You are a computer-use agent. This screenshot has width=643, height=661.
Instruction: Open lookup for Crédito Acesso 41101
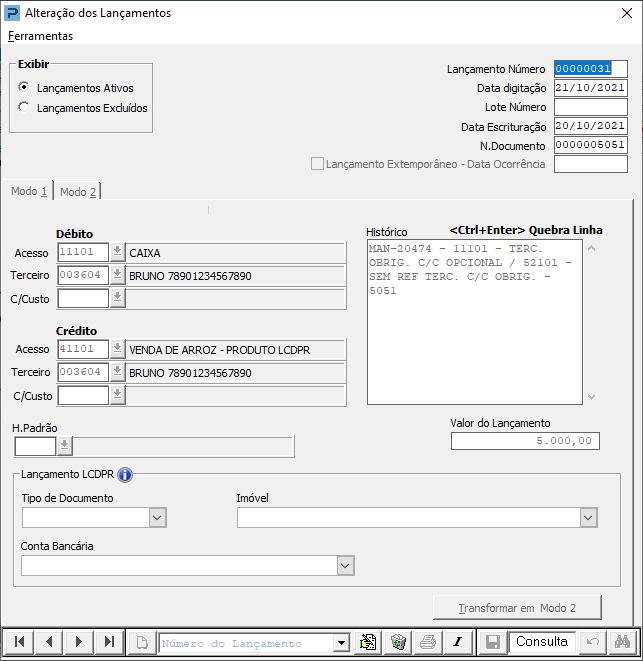click(118, 349)
